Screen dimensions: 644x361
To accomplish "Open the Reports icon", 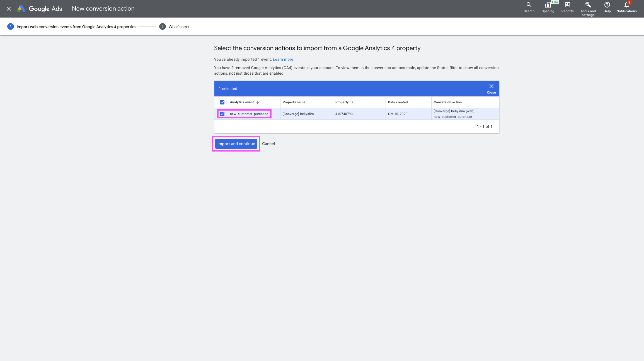I will 567,8.
